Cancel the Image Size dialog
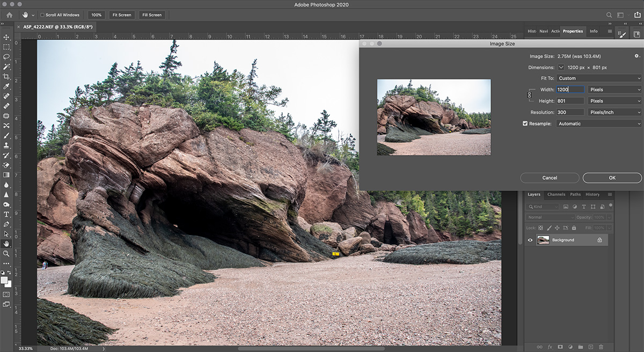The height and width of the screenshot is (352, 644). (550, 178)
